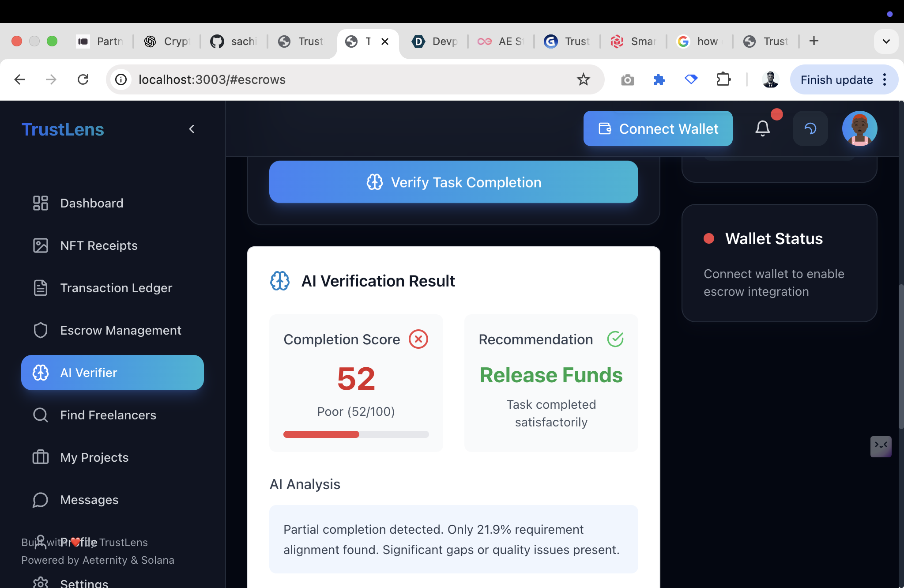Go to NFT Receipts page
Screen dimensions: 904x588
point(98,245)
